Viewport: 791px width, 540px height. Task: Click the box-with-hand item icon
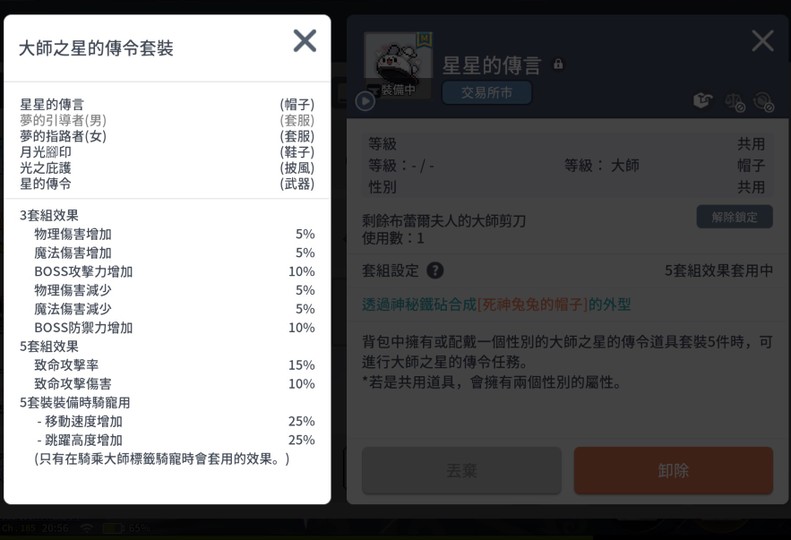coord(704,101)
